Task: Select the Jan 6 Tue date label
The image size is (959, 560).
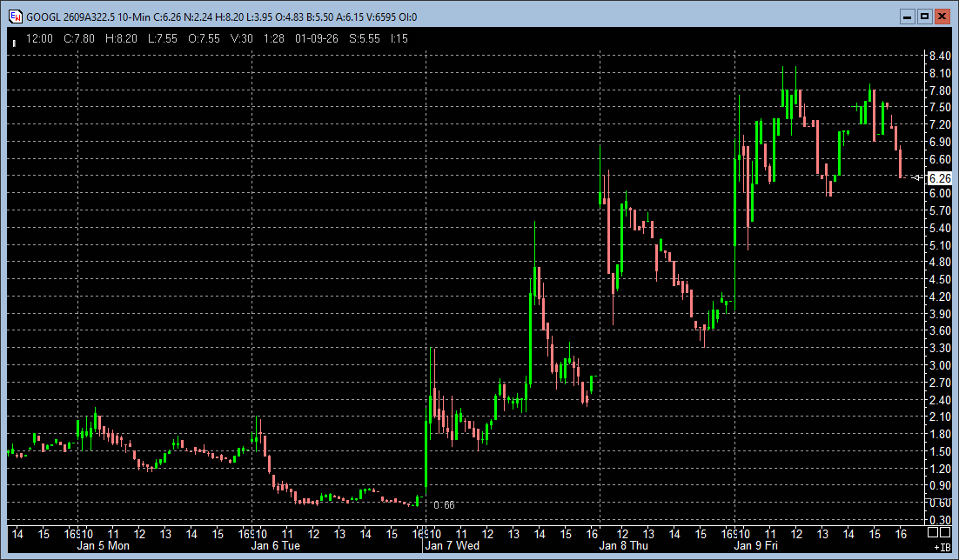Action: (x=276, y=546)
